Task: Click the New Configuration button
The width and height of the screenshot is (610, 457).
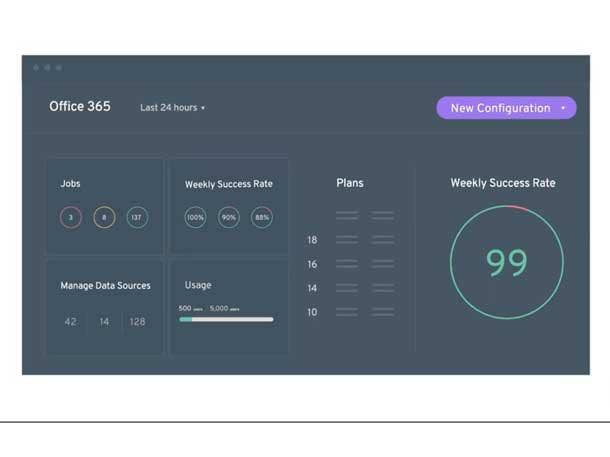Action: pyautogui.click(x=500, y=108)
